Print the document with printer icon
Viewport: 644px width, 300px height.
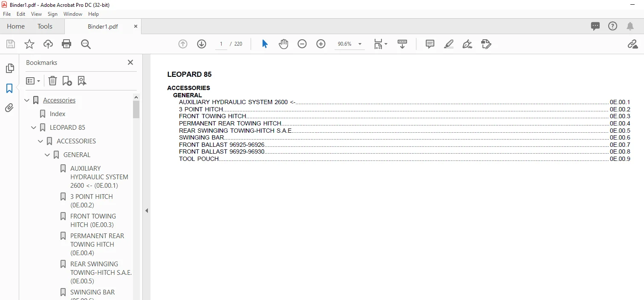(x=66, y=44)
